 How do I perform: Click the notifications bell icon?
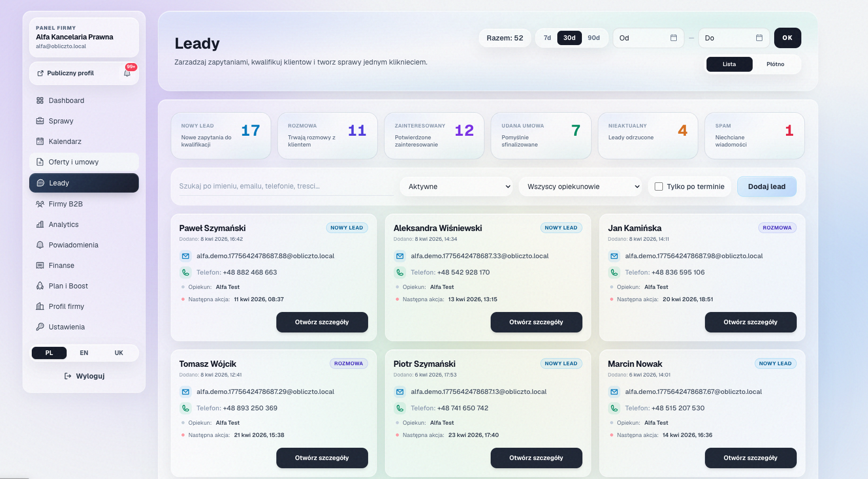pos(127,73)
